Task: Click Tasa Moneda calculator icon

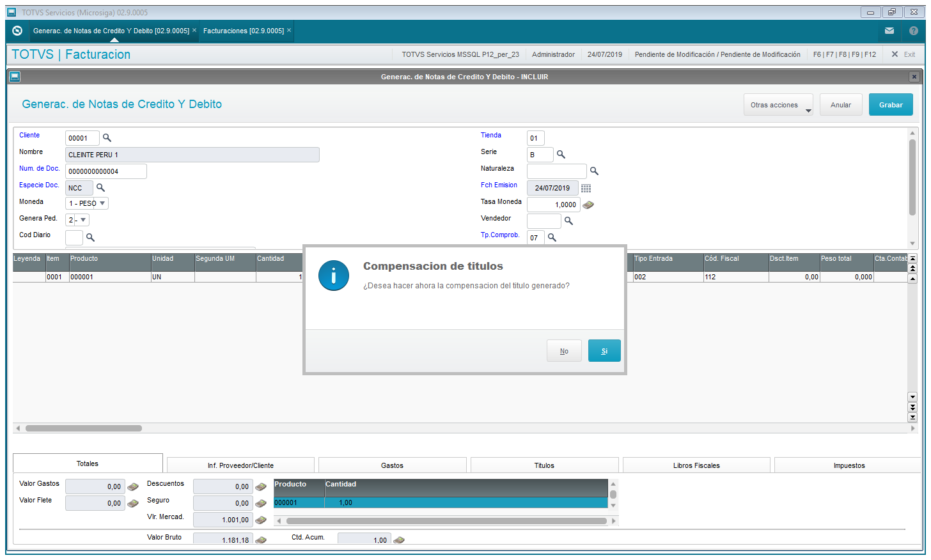Action: 588,205
